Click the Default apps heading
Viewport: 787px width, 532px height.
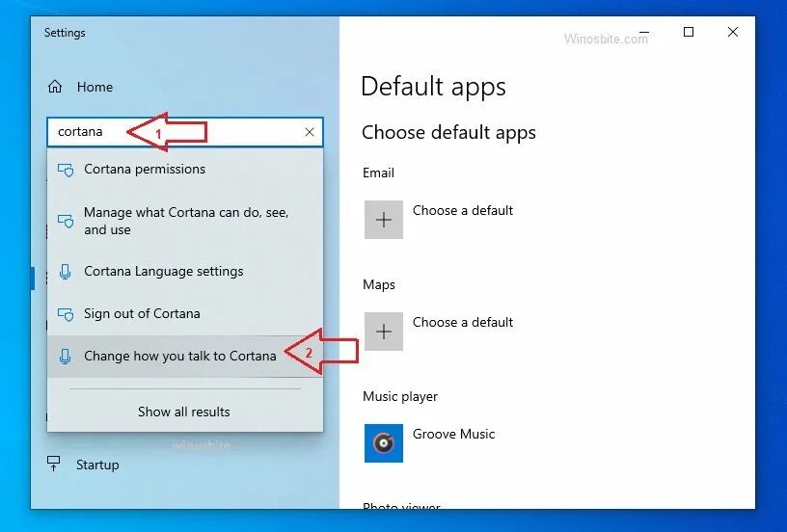pyautogui.click(x=434, y=87)
